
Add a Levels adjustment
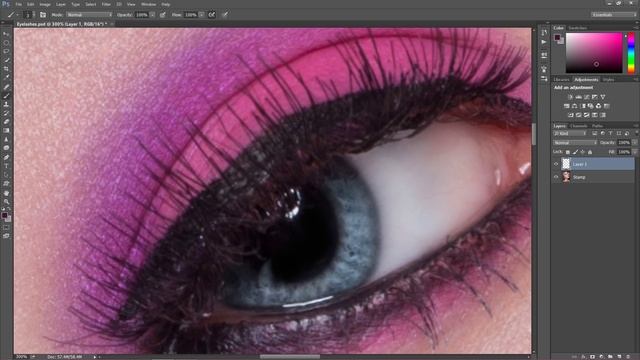pos(578,97)
